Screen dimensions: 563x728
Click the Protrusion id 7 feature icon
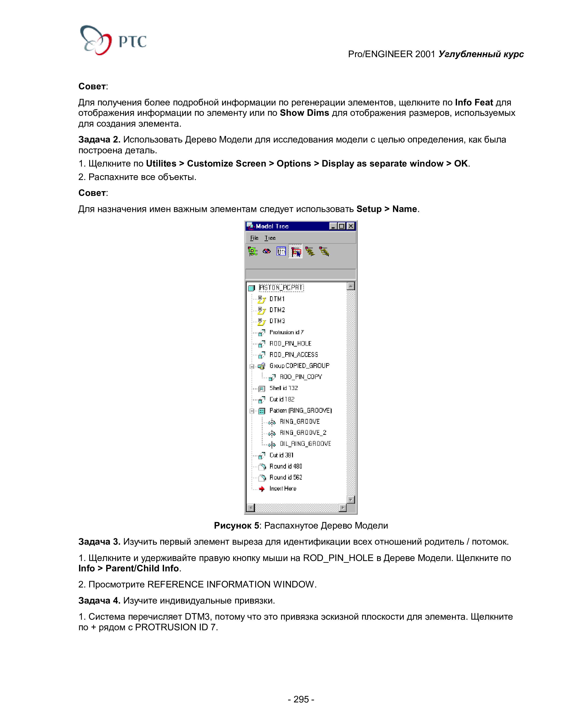point(262,333)
